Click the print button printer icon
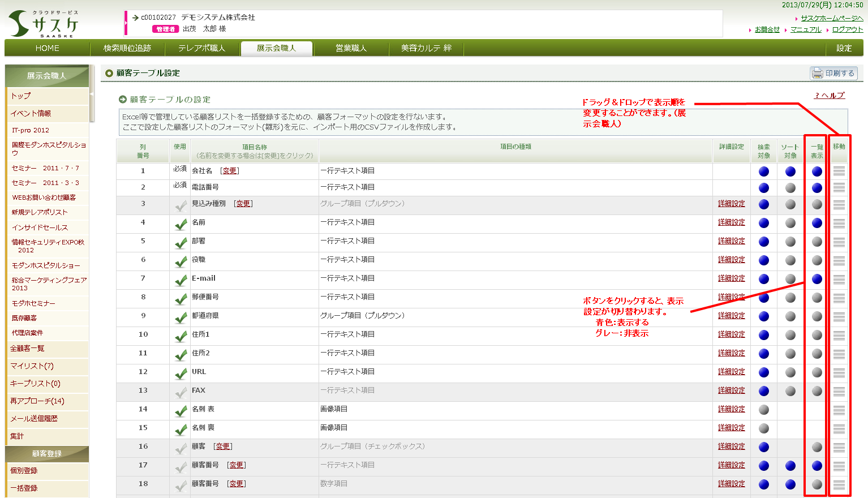This screenshot has width=868, height=498. click(x=817, y=74)
